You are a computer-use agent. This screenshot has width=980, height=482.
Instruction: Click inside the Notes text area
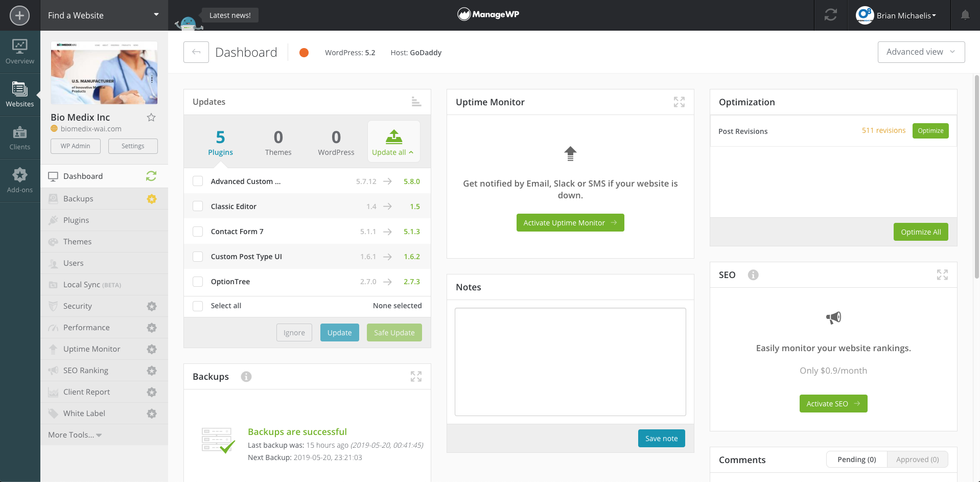point(570,362)
